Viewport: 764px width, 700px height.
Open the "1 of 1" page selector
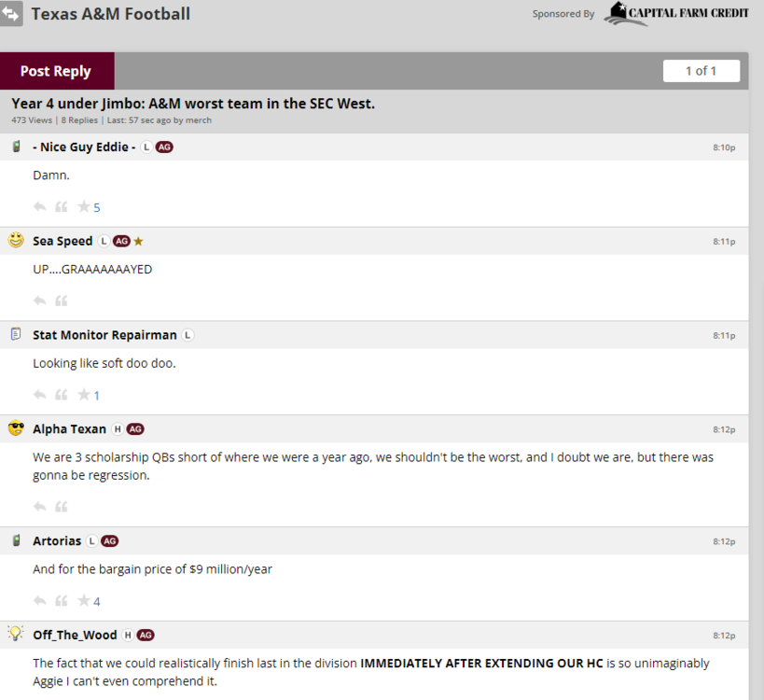point(701,71)
